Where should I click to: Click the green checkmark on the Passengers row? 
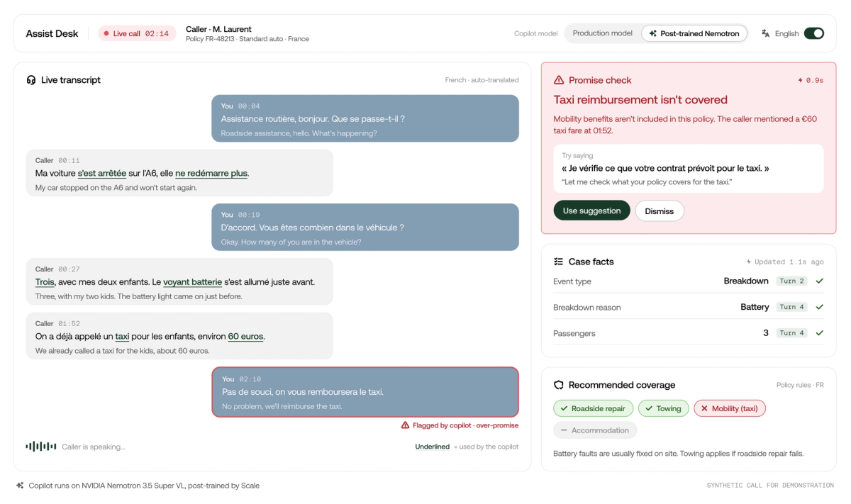point(820,333)
